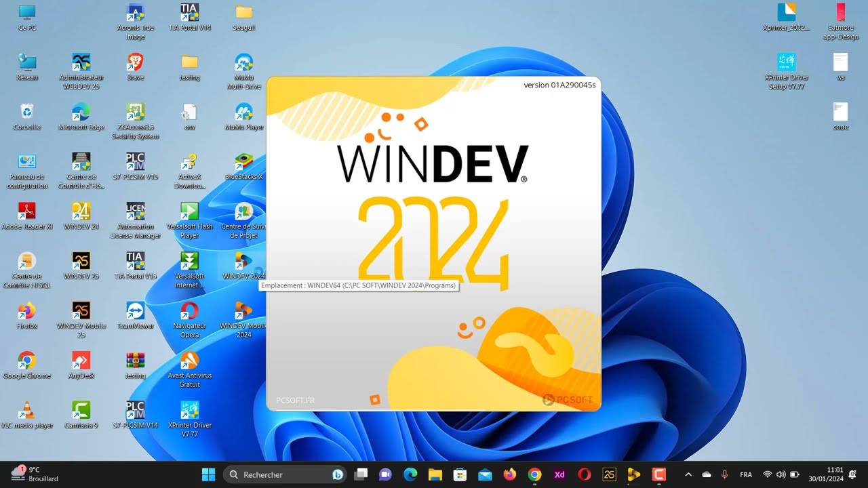Open the WINDEV 2024 desktop shortcut
The height and width of the screenshot is (488, 868).
(x=243, y=266)
